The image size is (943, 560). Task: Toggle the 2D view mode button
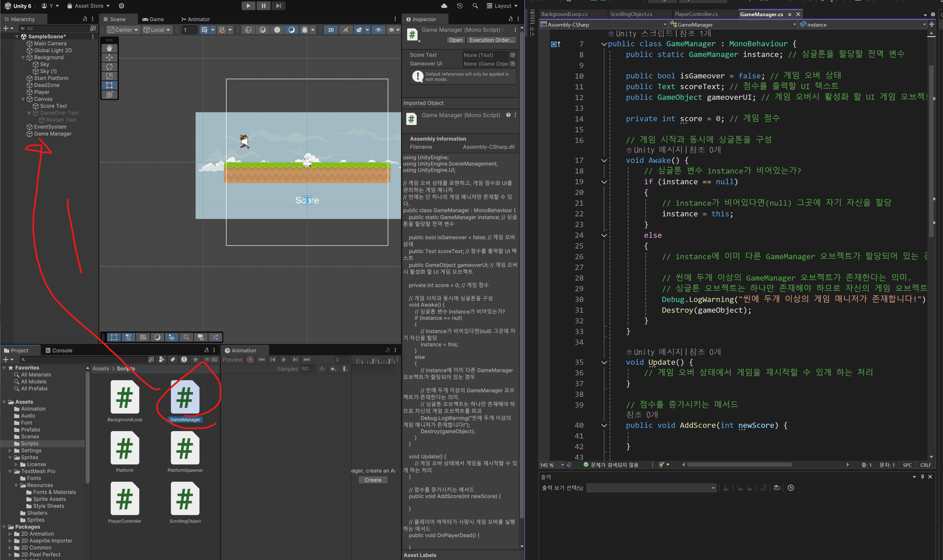point(331,30)
